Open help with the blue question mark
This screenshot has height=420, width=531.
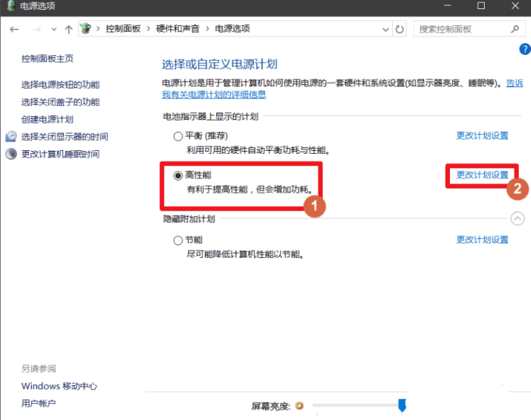tap(524, 49)
